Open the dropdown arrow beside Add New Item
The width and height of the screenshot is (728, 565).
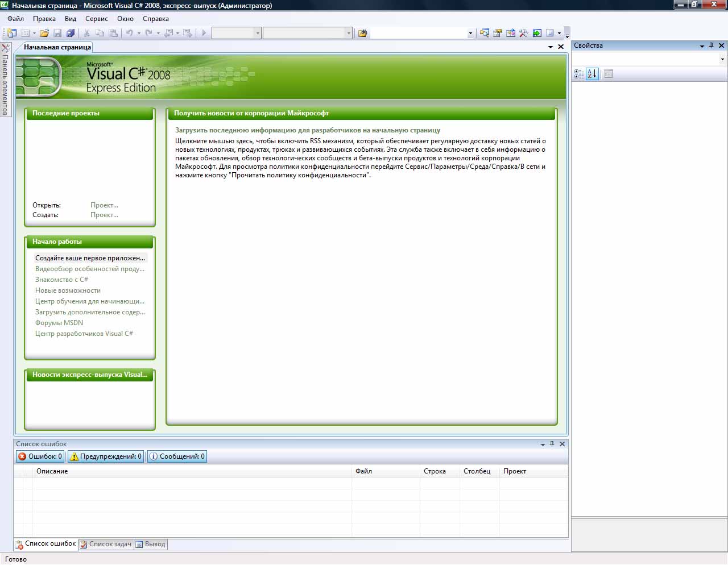point(34,33)
